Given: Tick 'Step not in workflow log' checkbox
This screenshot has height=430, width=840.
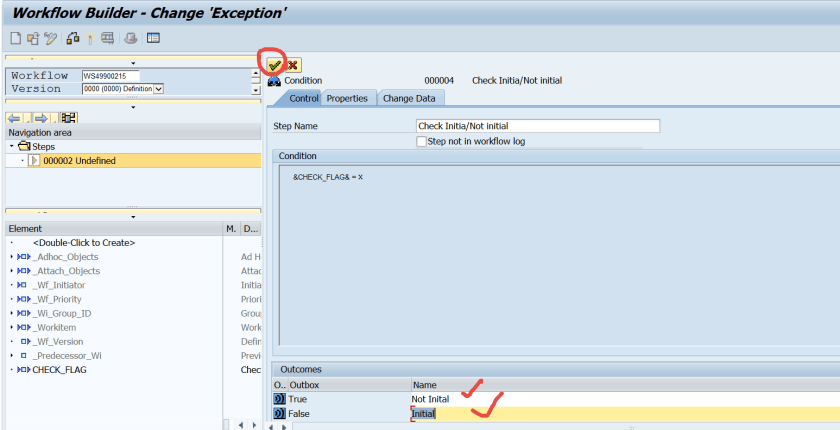Looking at the screenshot, I should (x=422, y=141).
